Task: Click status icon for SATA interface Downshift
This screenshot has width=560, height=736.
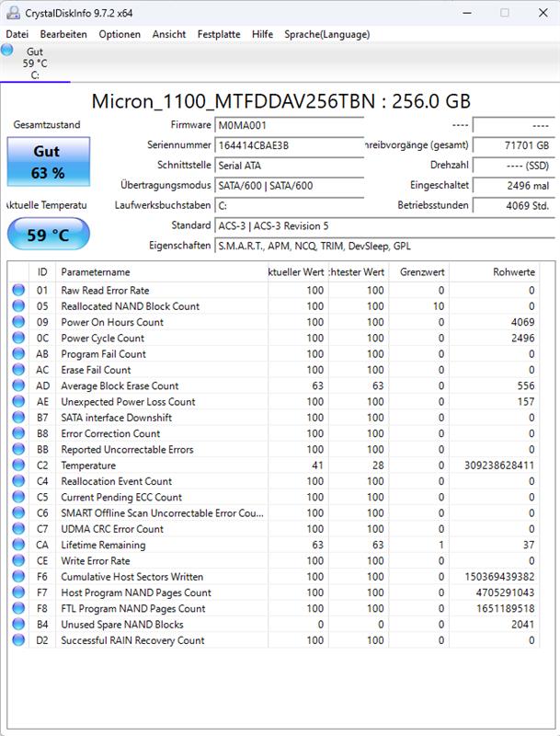Action: (18, 418)
